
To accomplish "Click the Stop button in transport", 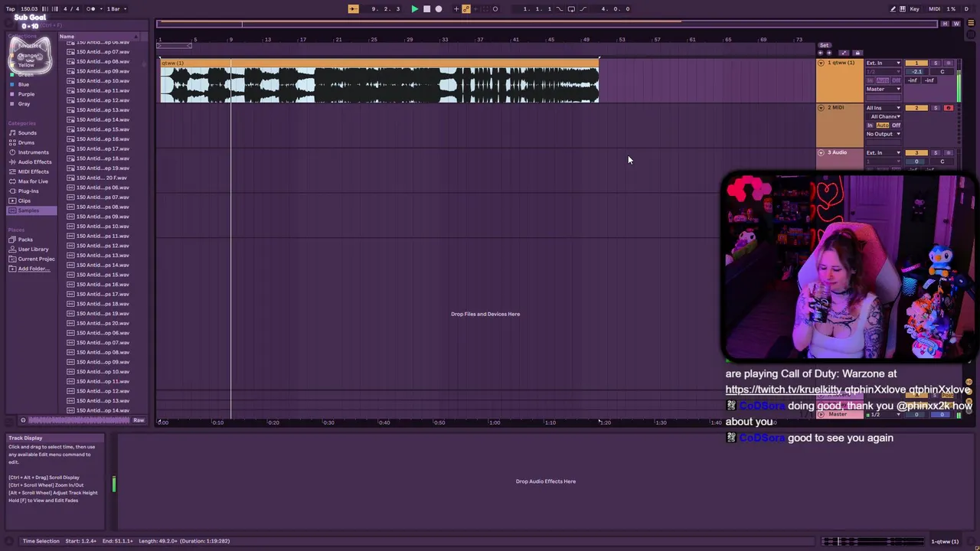I will pos(426,9).
